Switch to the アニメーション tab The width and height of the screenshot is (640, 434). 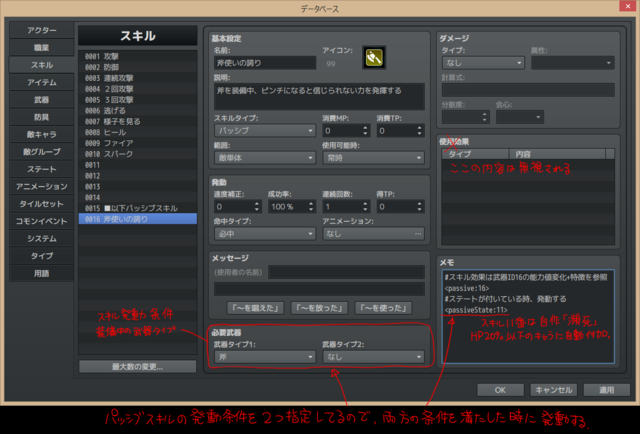coord(42,187)
